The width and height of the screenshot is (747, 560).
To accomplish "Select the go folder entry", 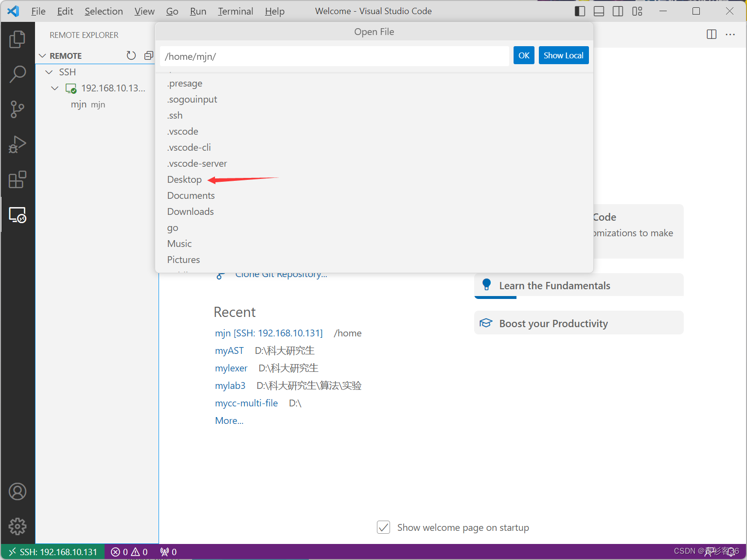I will (x=374, y=227).
